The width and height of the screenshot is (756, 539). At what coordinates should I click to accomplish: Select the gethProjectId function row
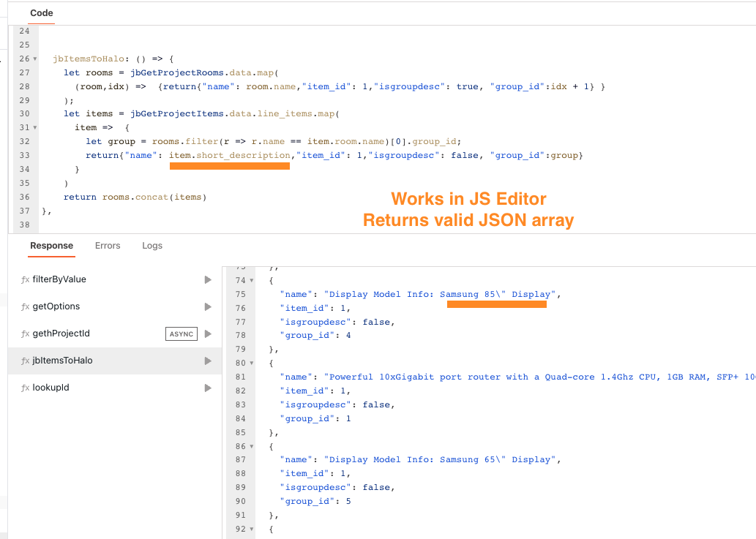(x=115, y=333)
